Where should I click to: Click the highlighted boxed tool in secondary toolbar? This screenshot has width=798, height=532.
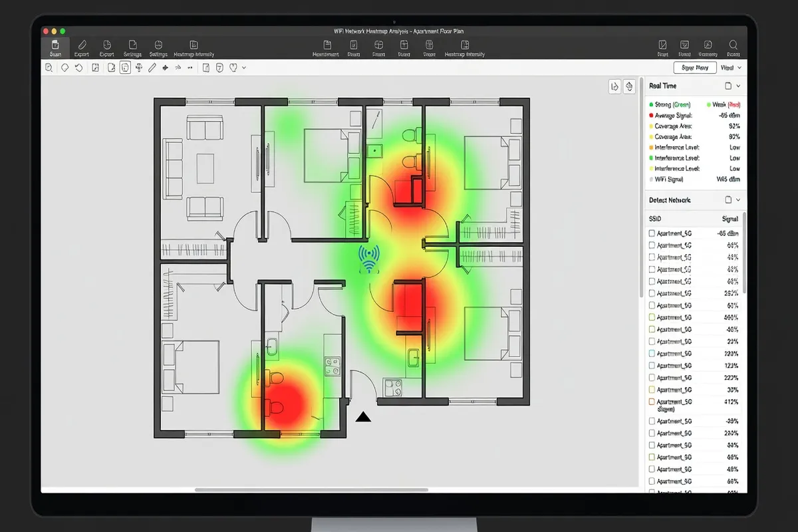point(125,67)
